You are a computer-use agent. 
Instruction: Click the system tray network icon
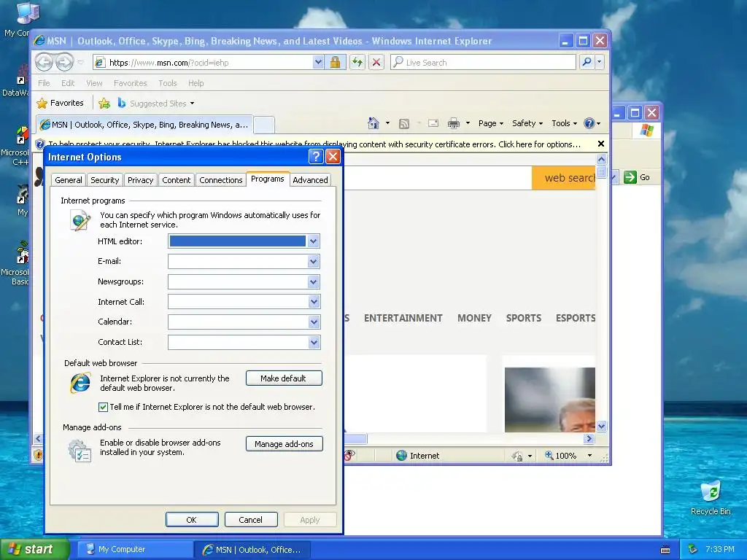[x=693, y=549]
